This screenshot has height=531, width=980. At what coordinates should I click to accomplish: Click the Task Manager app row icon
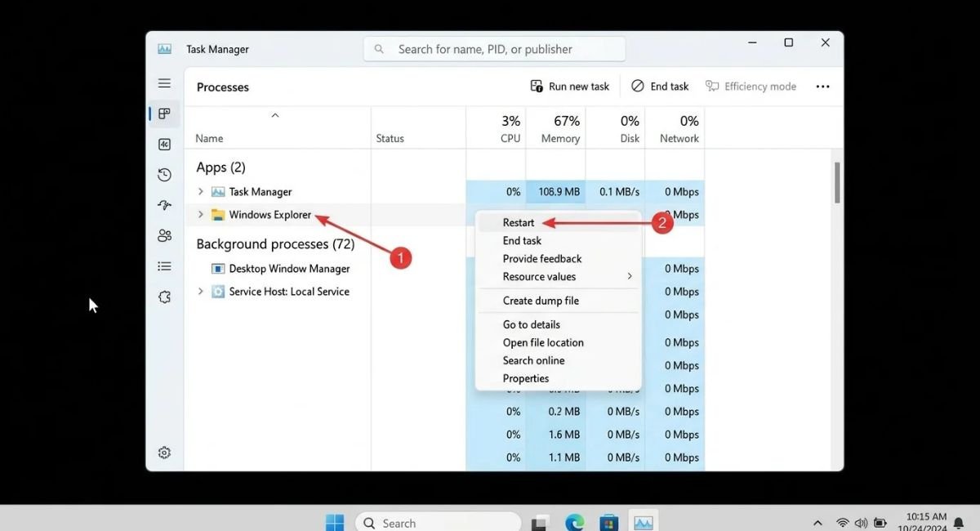click(x=218, y=192)
